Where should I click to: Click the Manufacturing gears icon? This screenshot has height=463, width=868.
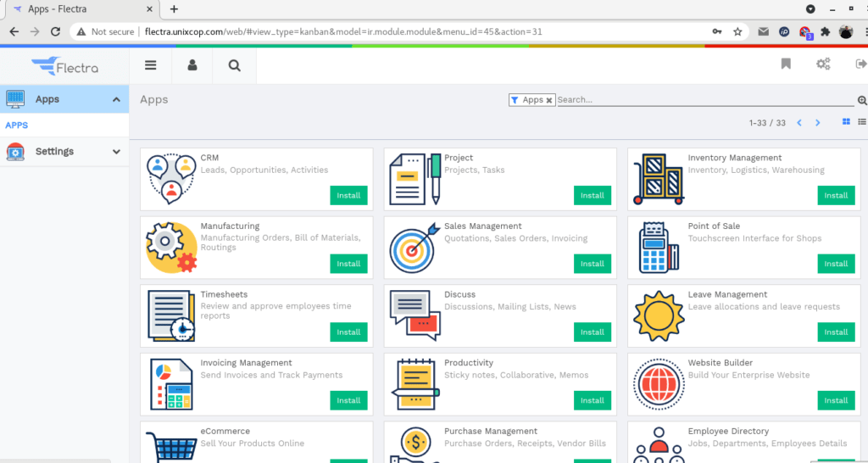point(171,247)
